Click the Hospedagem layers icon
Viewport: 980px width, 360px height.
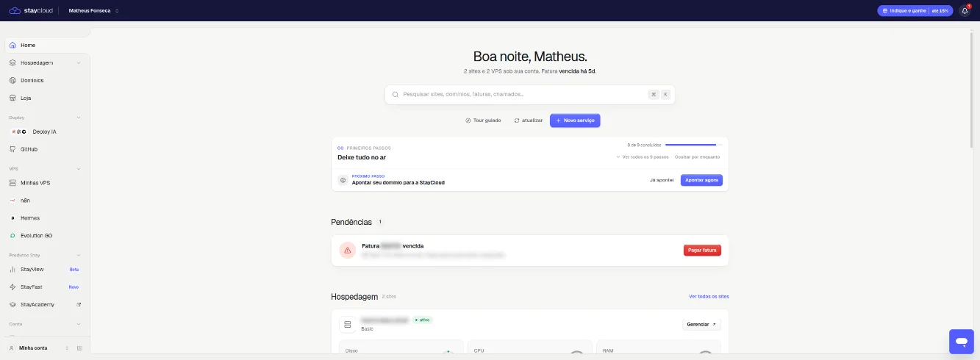(12, 63)
